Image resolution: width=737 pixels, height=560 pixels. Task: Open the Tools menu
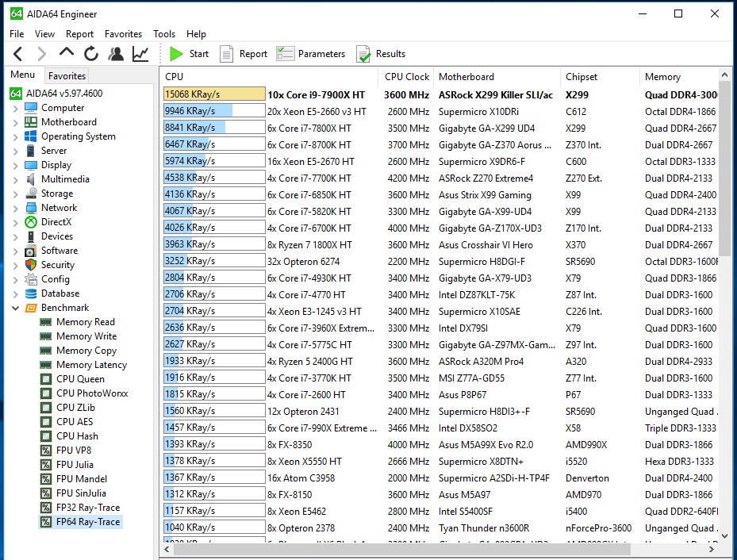(164, 34)
